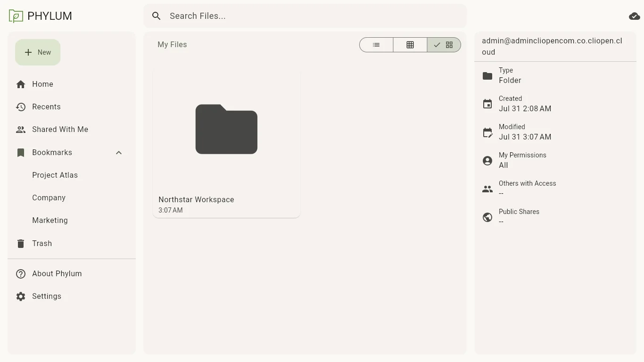Click the New button
Image resolution: width=644 pixels, height=362 pixels.
38,52
